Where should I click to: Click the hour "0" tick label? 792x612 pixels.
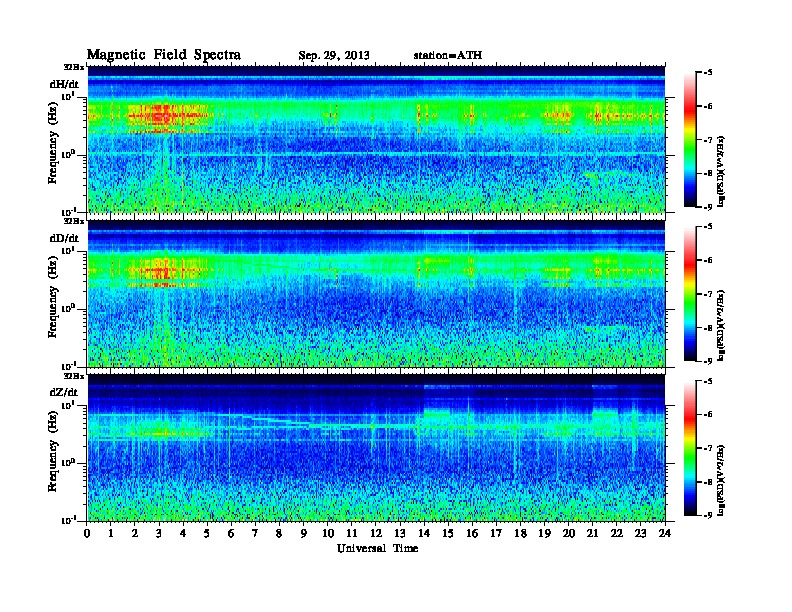click(87, 534)
